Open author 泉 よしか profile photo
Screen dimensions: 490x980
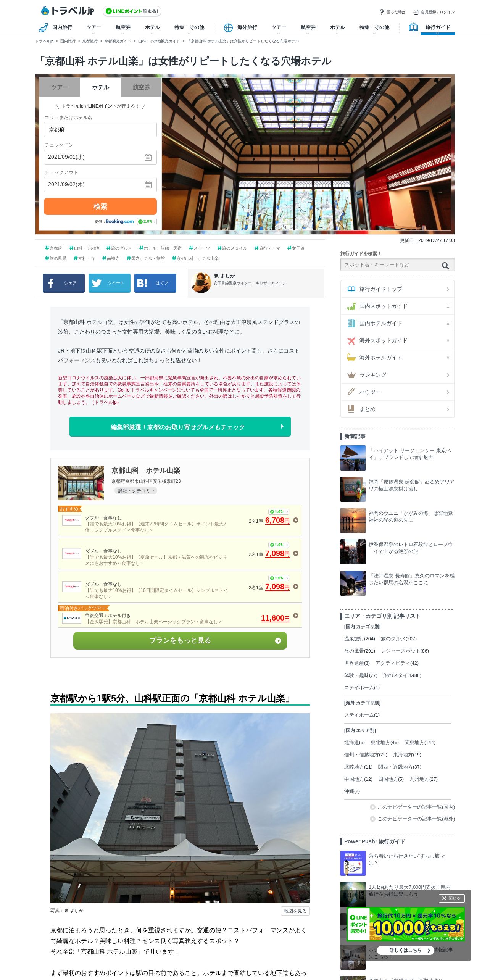[201, 283]
